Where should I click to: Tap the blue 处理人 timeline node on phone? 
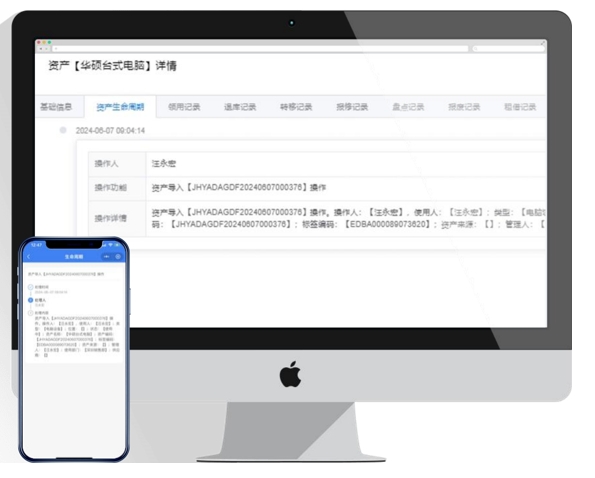pyautogui.click(x=31, y=300)
